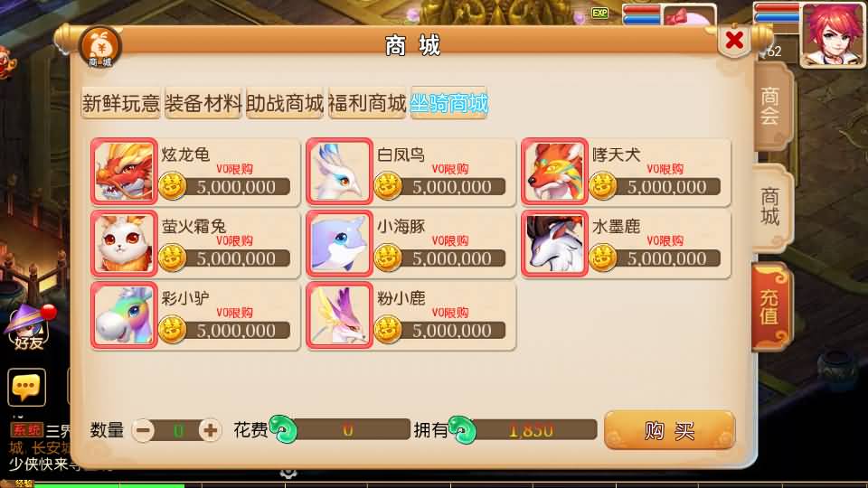Switch to the 新鲜玩意 tab
Screen dimensions: 868x488
pyautogui.click(x=121, y=103)
